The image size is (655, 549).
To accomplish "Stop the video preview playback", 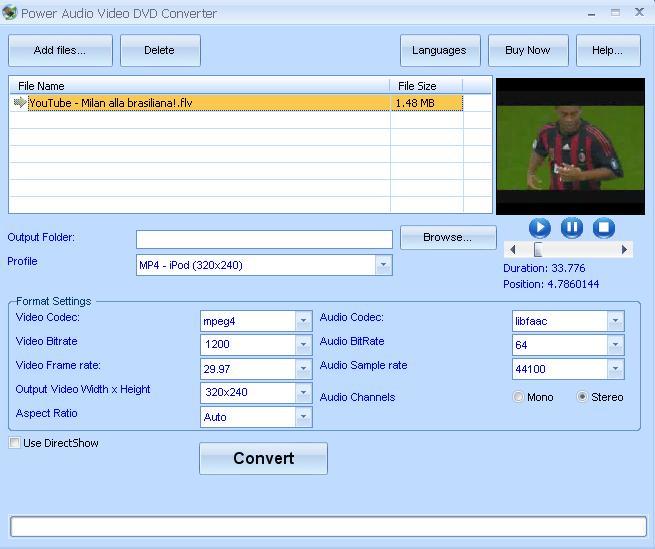I will pyautogui.click(x=604, y=228).
